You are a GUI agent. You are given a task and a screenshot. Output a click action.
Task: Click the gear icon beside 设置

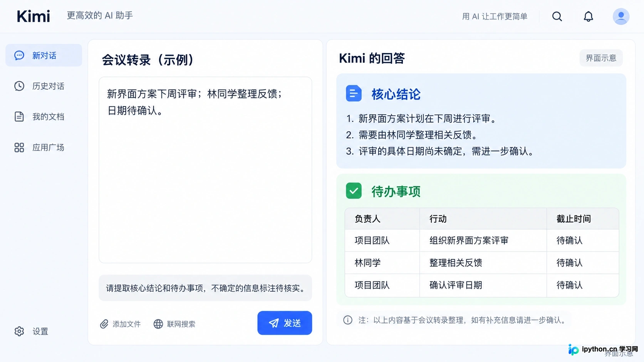coord(19,331)
